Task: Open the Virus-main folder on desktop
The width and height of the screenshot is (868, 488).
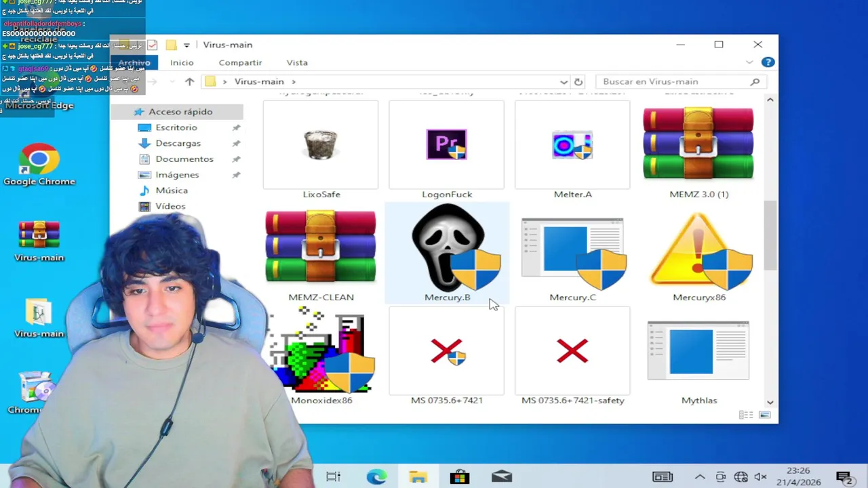Action: tap(39, 318)
